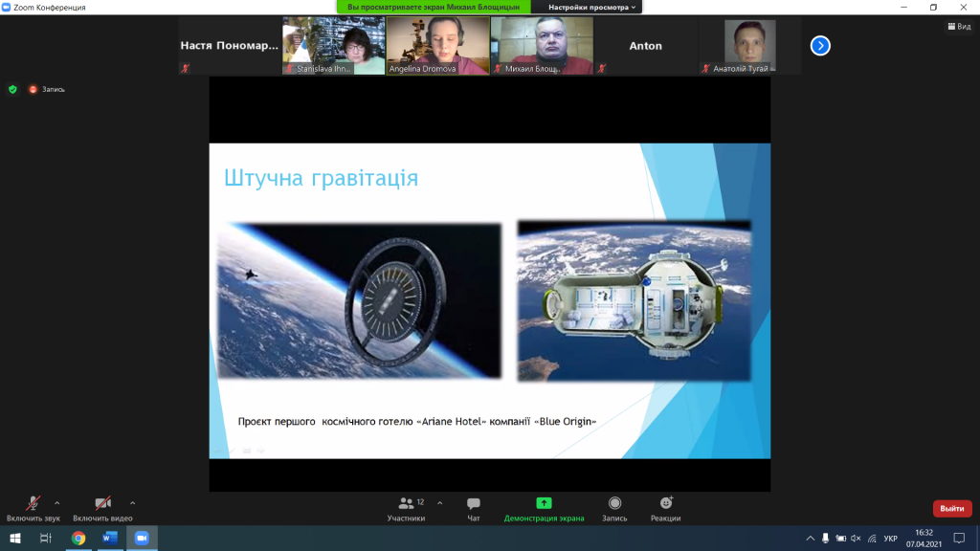The width and height of the screenshot is (980, 551).
Task: Open network settings from the Wi-Fi tray icon
Action: 872,538
